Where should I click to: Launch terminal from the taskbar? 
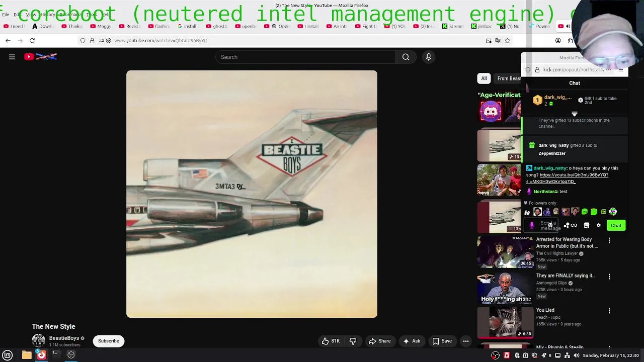(56, 355)
